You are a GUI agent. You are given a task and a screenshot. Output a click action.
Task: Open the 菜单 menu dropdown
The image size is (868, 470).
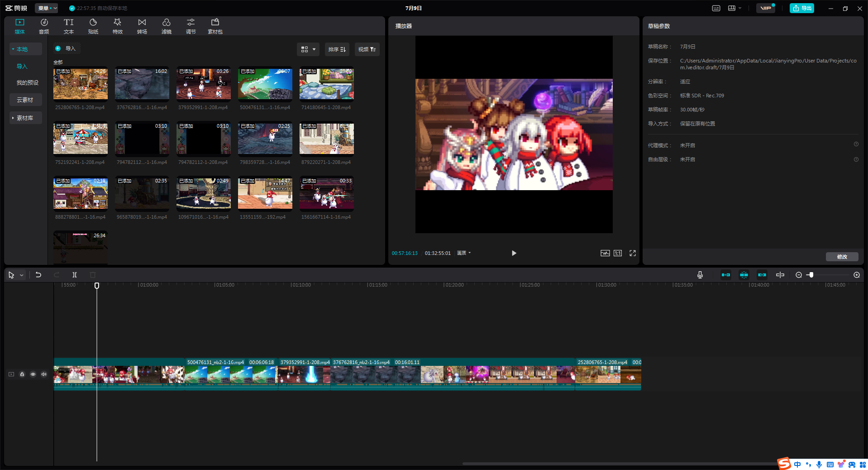click(x=46, y=8)
